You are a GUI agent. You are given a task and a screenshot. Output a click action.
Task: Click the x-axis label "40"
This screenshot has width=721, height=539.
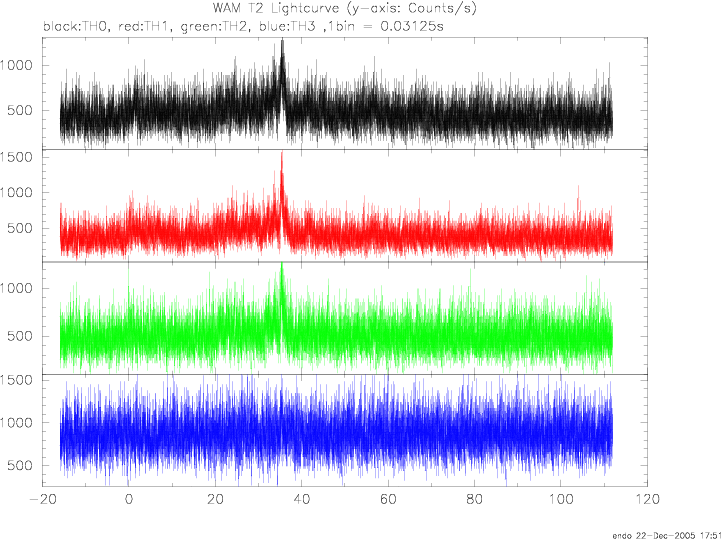302,499
